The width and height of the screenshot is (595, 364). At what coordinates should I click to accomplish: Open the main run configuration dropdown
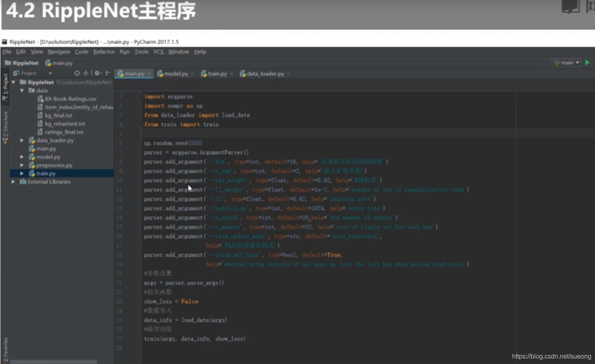coord(567,62)
